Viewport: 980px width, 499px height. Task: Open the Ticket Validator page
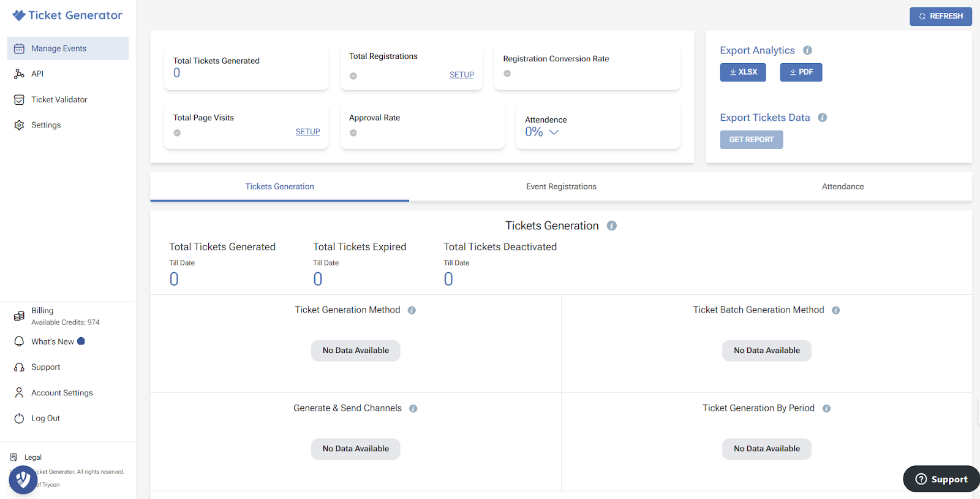tap(59, 99)
